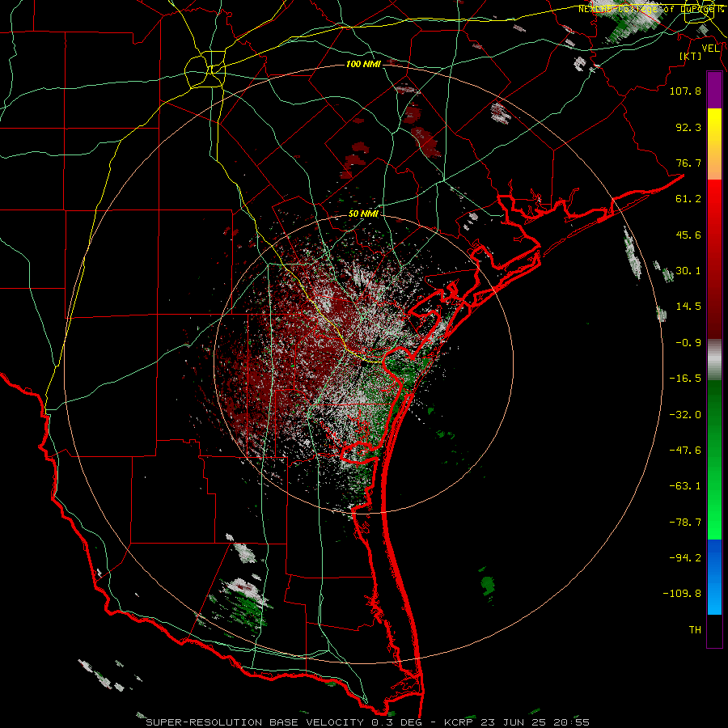The height and width of the screenshot is (728, 728).
Task: Click the -94.2 velocity scale value
Action: (x=685, y=558)
